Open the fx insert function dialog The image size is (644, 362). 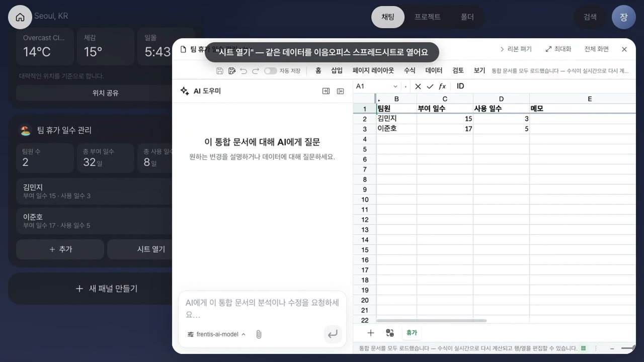(442, 86)
